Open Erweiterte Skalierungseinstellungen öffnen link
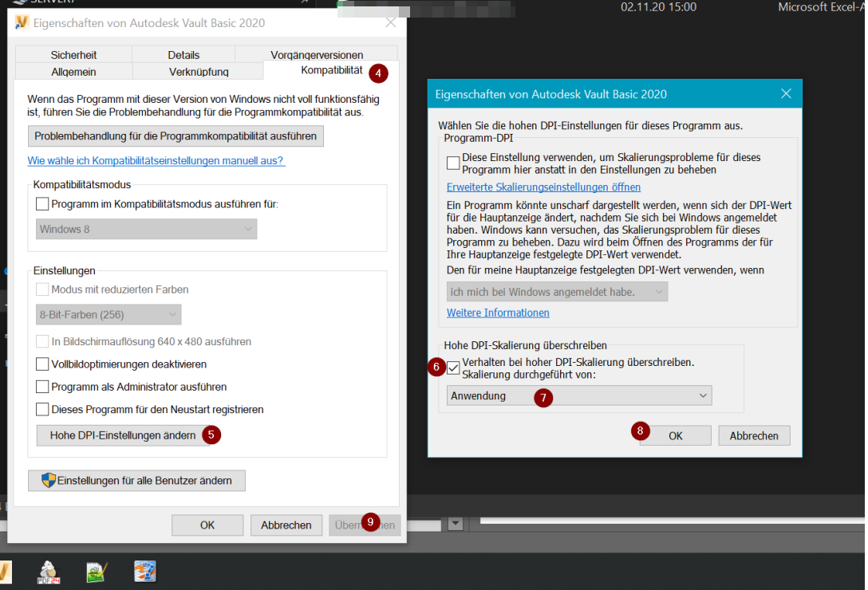This screenshot has width=868, height=590. click(x=543, y=187)
